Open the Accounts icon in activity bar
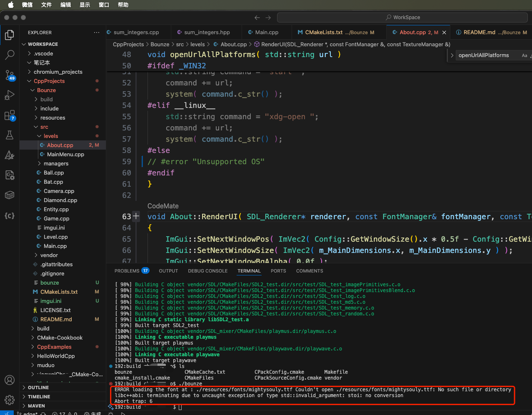 tap(10, 380)
